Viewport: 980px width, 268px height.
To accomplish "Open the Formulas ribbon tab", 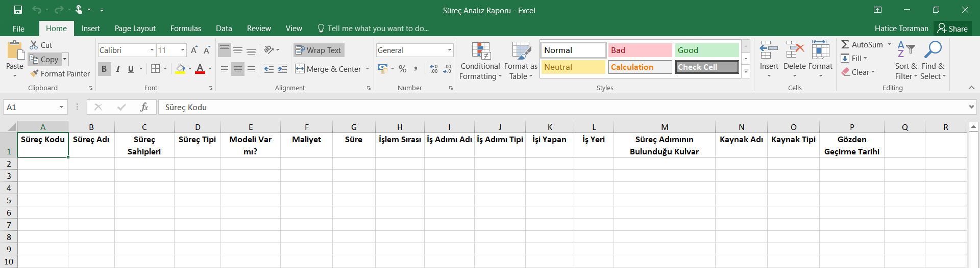I will [x=185, y=29].
